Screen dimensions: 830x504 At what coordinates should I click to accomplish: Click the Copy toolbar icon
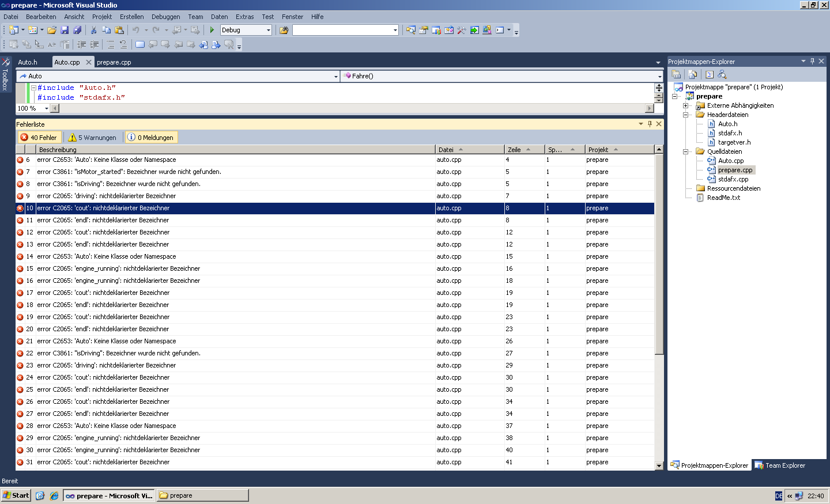pyautogui.click(x=106, y=30)
